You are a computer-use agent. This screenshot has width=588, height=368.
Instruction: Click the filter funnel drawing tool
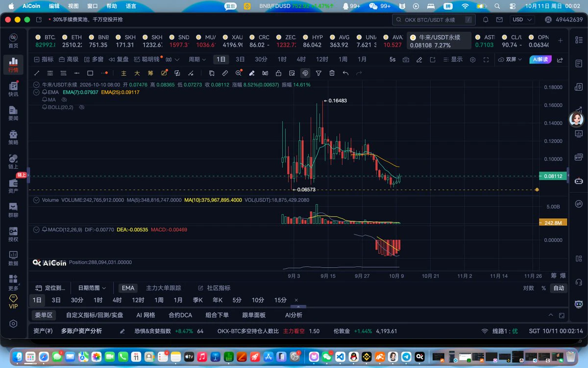pos(318,73)
